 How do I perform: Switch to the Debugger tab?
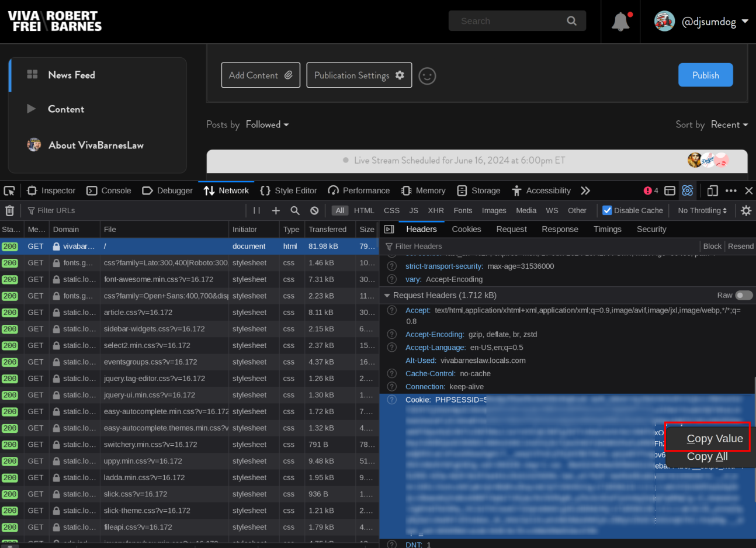click(x=167, y=190)
